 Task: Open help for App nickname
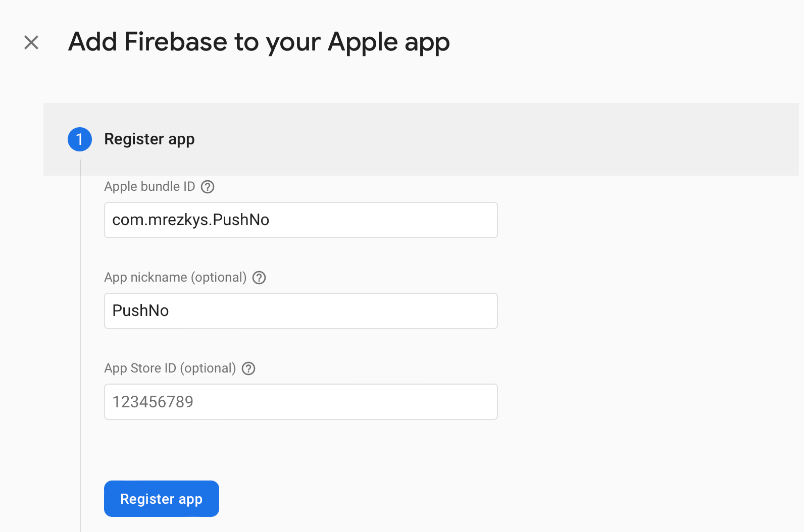pyautogui.click(x=259, y=278)
